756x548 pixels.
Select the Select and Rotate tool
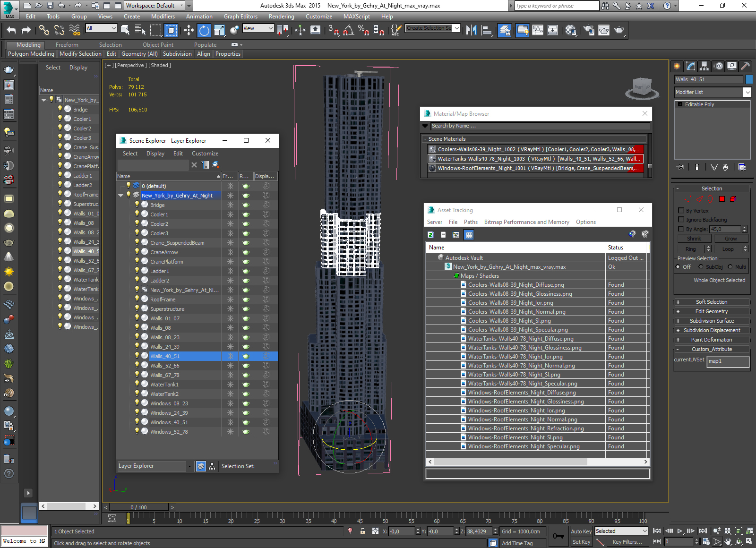pyautogui.click(x=204, y=30)
